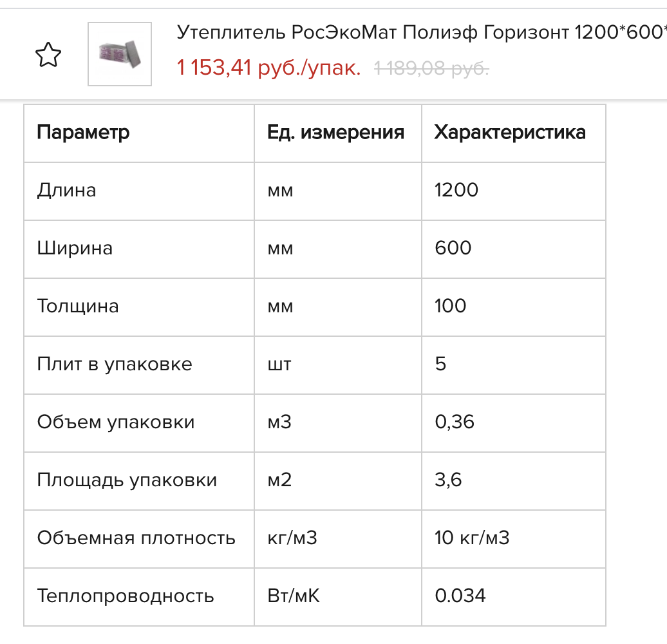Click the length value 1200
667x644 pixels.
click(x=456, y=191)
